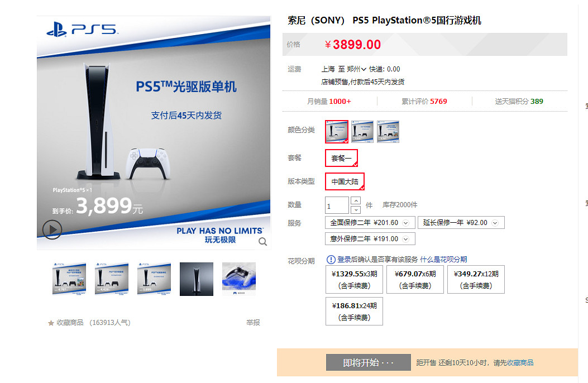Select the first color option thumbnail

click(x=337, y=132)
